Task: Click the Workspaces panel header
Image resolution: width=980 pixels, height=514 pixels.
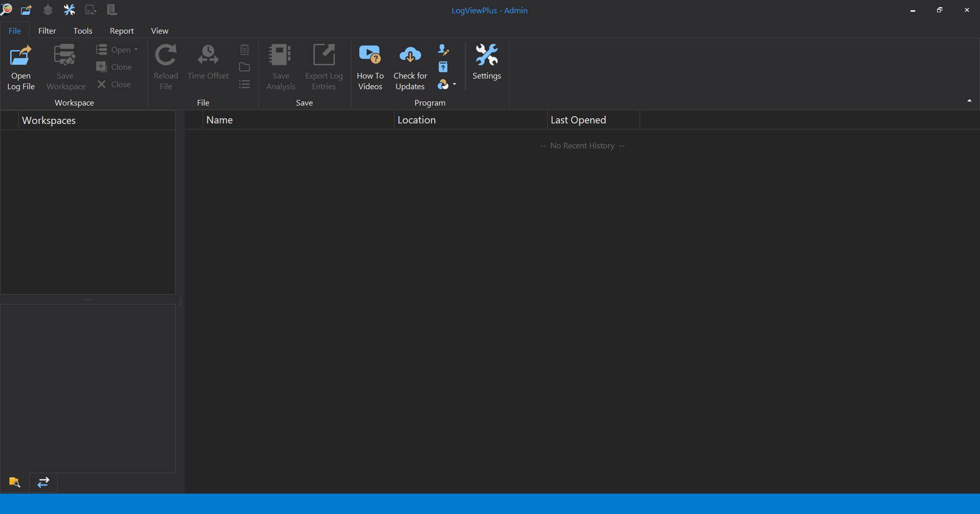Action: [x=97, y=120]
